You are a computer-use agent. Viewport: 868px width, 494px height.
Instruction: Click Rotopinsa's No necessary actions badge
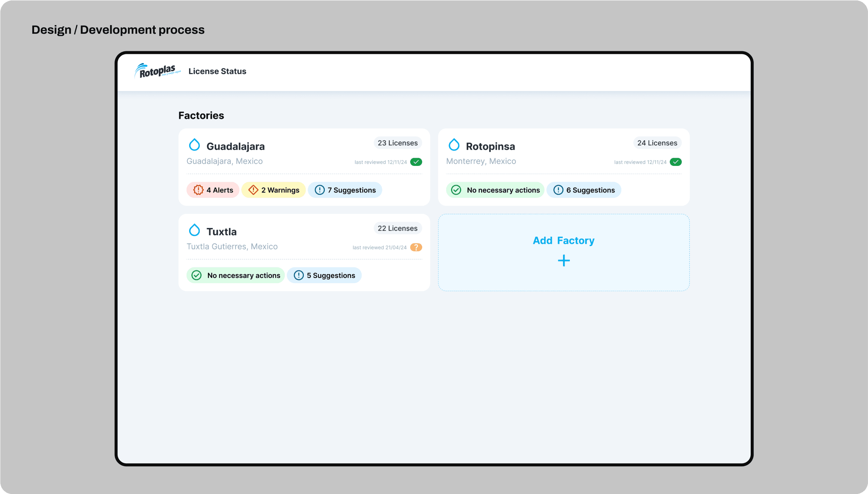(x=495, y=190)
